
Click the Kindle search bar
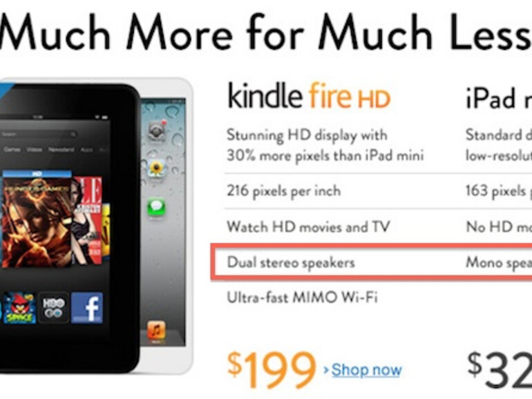click(38, 135)
